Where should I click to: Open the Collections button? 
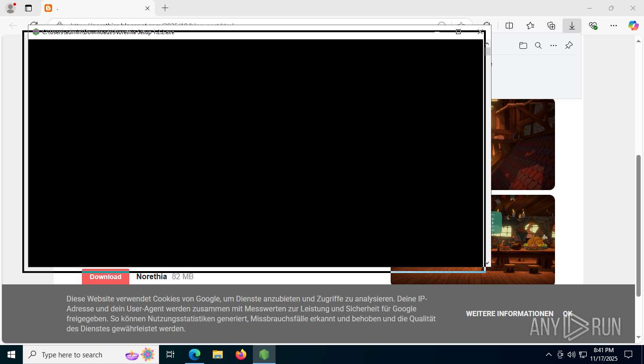551,26
